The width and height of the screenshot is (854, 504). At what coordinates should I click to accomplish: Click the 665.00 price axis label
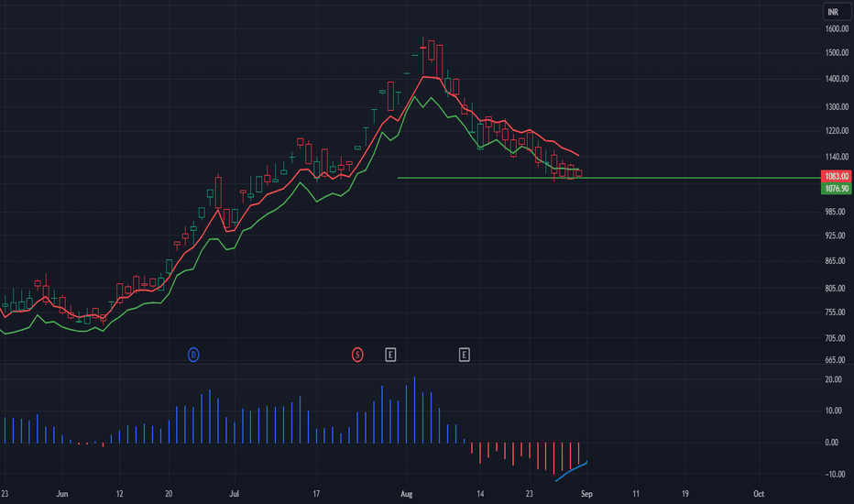click(835, 359)
